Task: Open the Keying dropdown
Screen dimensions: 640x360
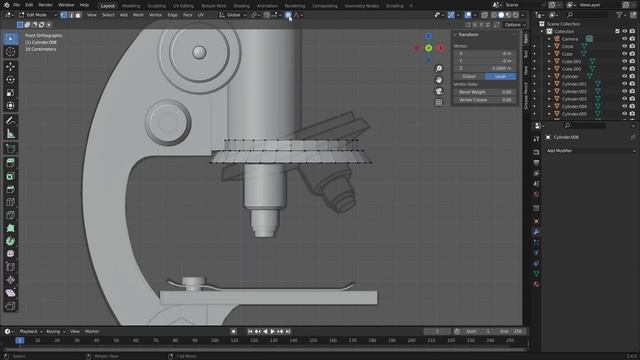Action: tap(55, 331)
